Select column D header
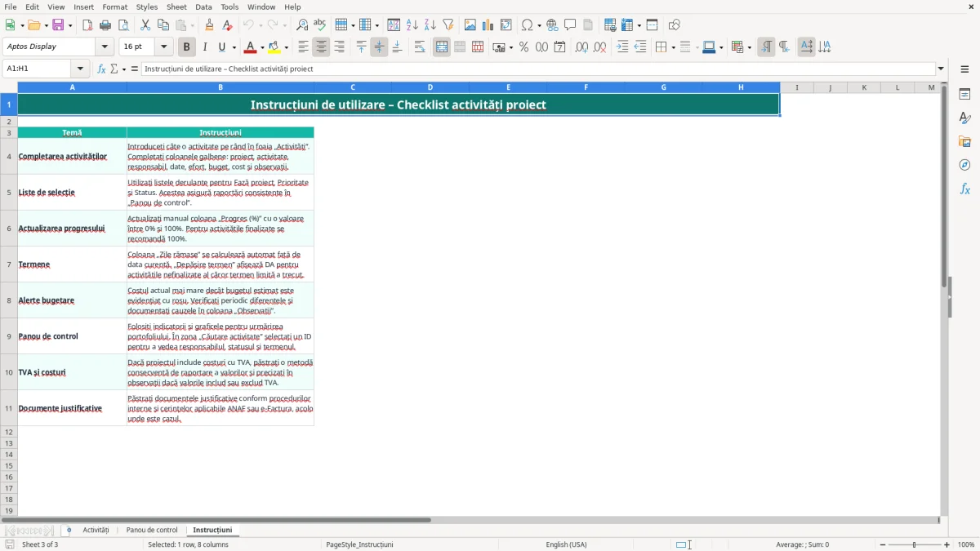 pos(430,87)
